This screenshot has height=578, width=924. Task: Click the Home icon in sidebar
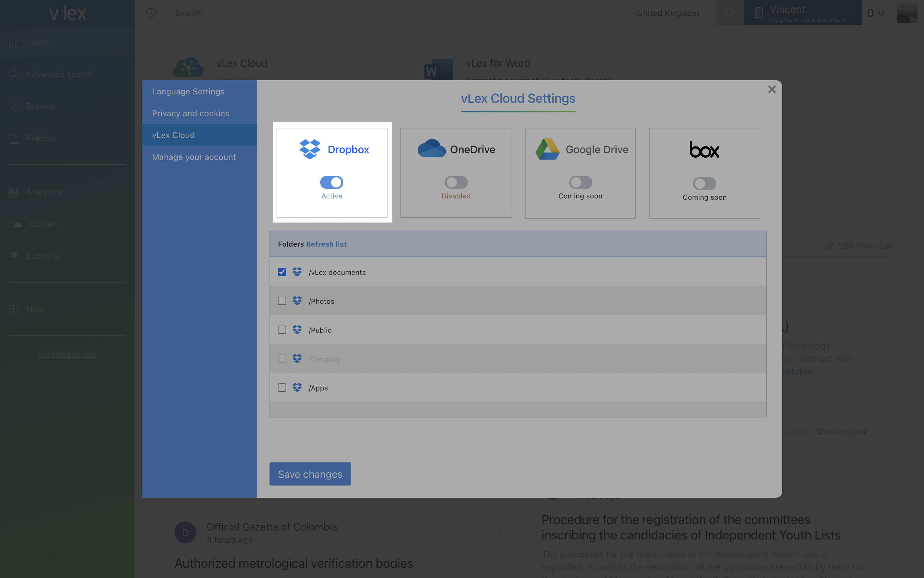tap(14, 42)
